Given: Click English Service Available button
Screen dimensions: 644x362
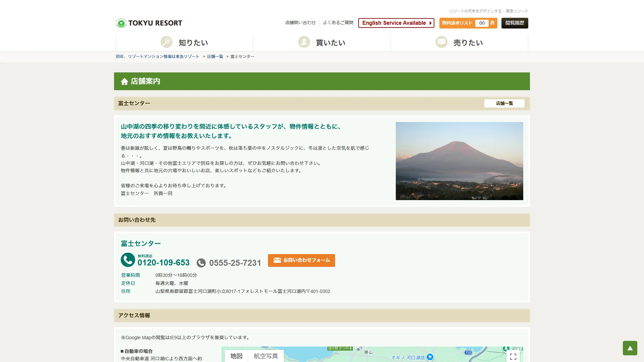Looking at the screenshot, I should tap(396, 23).
